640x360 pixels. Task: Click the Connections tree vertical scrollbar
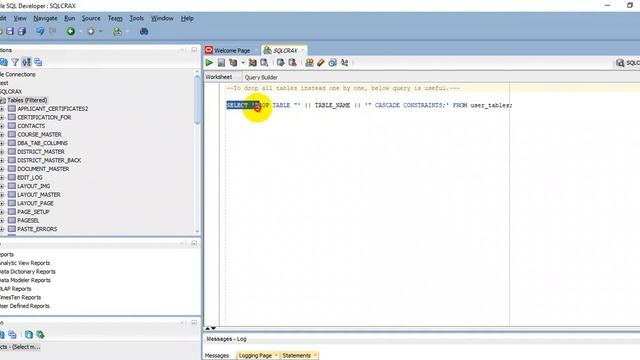pyautogui.click(x=197, y=100)
